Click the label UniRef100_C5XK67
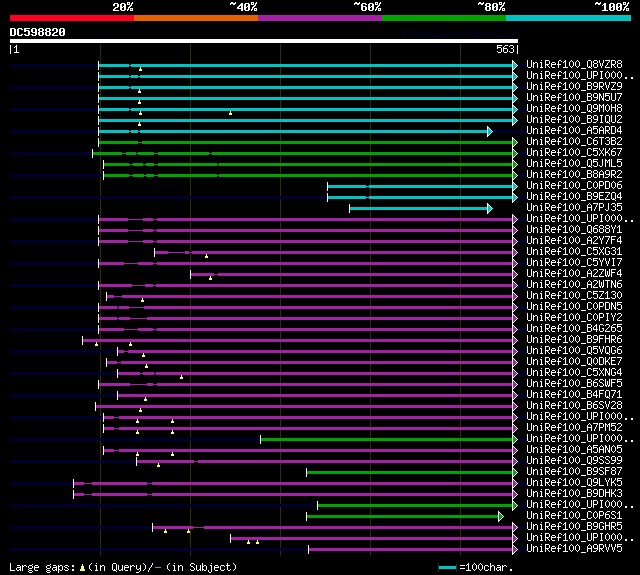This screenshot has width=640, height=575. (574, 153)
